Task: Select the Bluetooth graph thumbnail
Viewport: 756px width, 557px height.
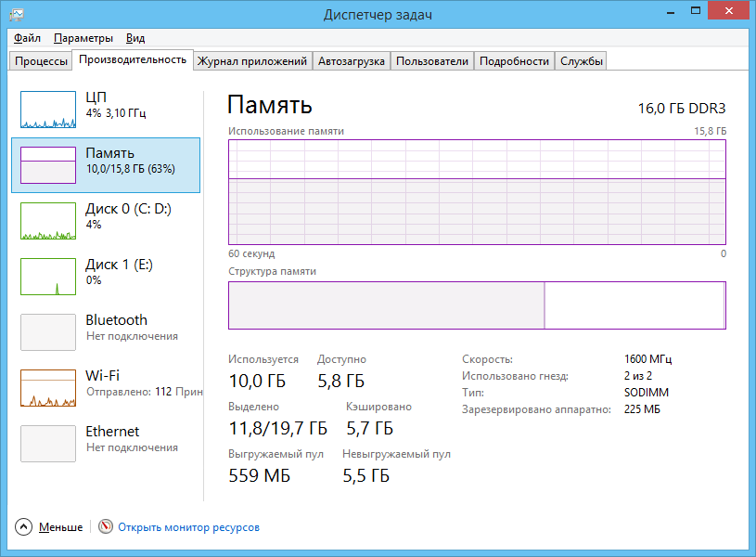Action: coord(48,332)
